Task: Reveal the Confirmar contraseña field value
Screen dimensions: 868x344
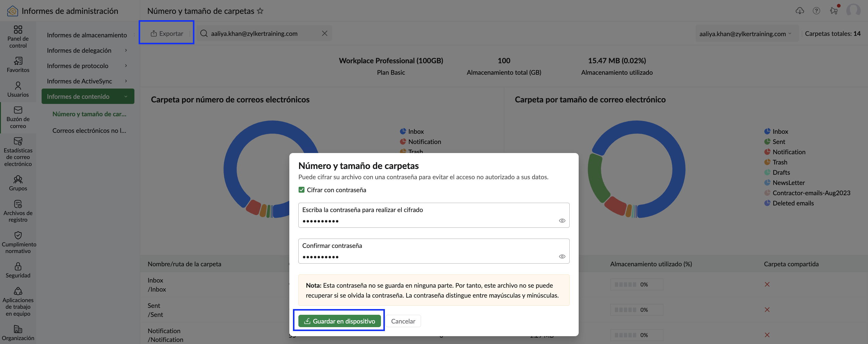Action: point(562,256)
